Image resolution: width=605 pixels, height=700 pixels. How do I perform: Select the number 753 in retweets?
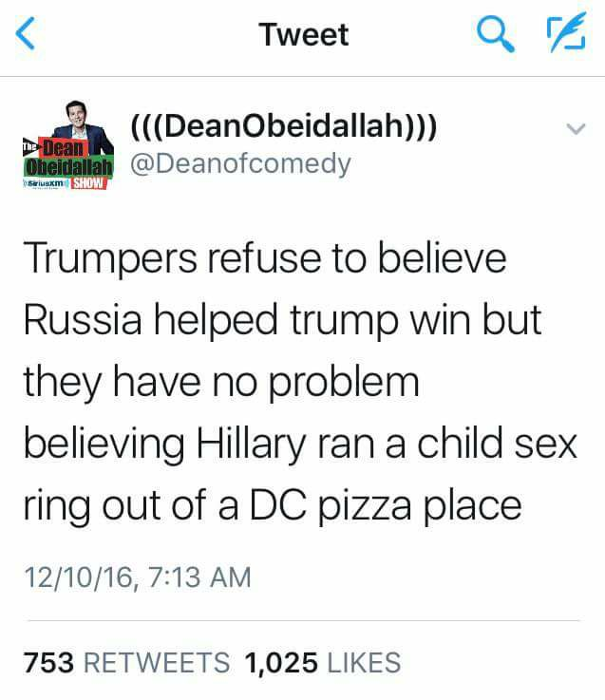click(48, 662)
